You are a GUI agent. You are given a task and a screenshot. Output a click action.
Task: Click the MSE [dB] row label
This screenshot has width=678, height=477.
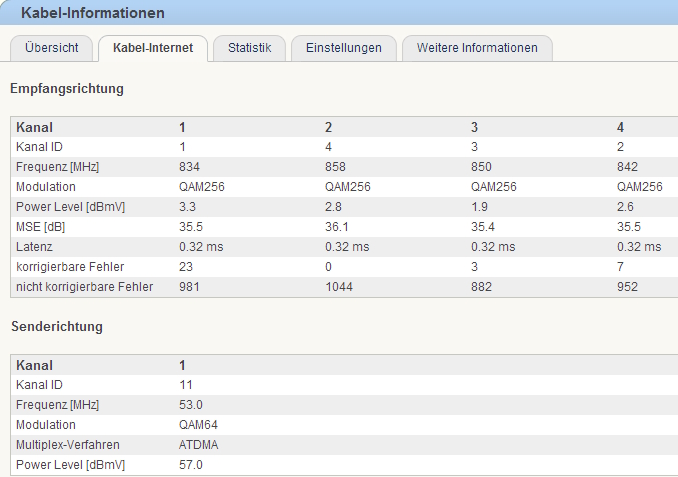coord(41,227)
